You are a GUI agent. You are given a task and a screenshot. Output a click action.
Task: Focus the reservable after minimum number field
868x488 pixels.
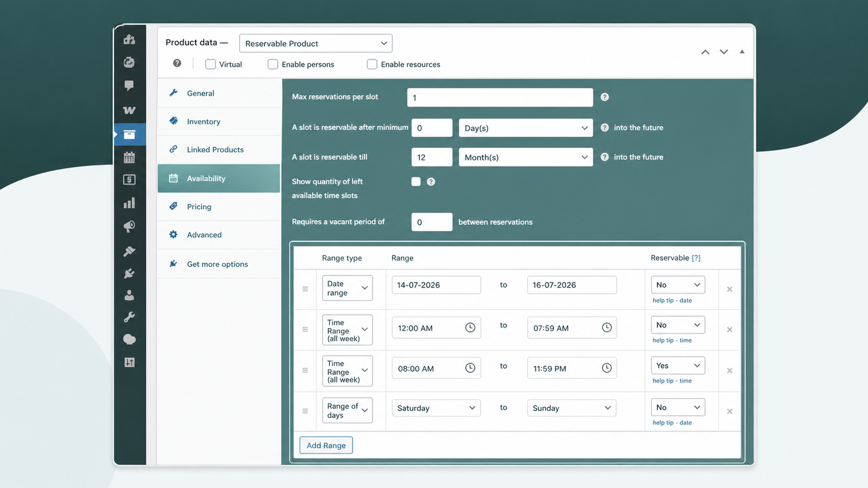coord(432,128)
